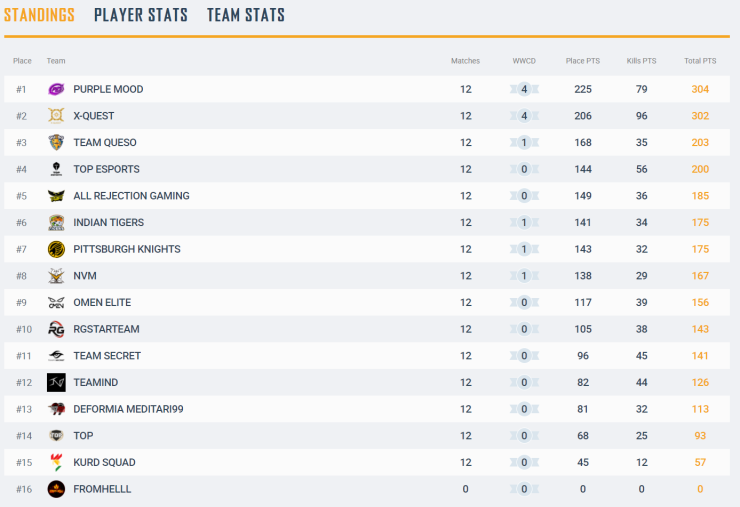The height and width of the screenshot is (507, 740).
Task: Click Purple Mood's WWCD badge showing 4
Action: [524, 89]
